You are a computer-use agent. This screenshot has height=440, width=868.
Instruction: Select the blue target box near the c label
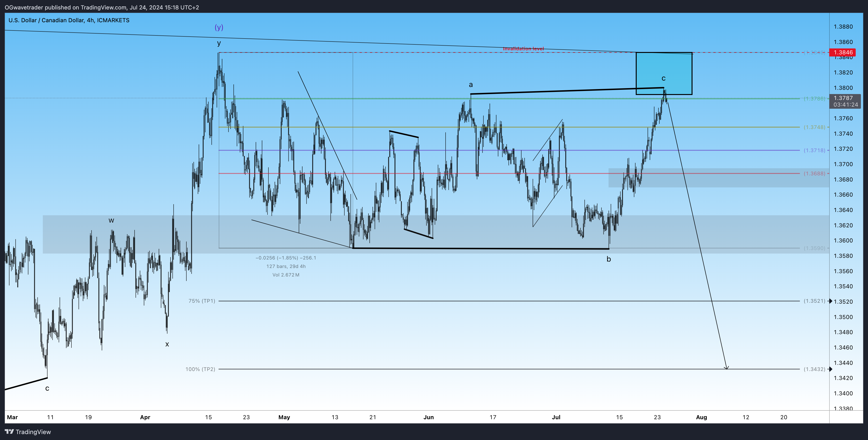tap(664, 73)
